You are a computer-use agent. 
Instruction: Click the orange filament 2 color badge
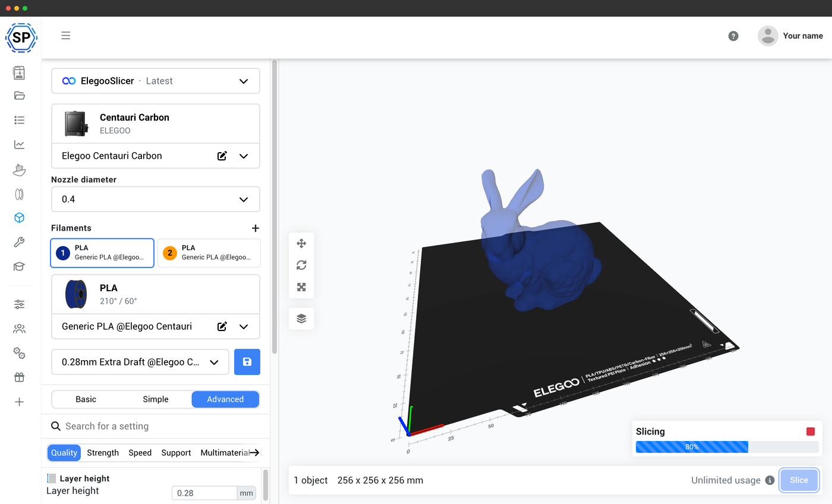(170, 253)
